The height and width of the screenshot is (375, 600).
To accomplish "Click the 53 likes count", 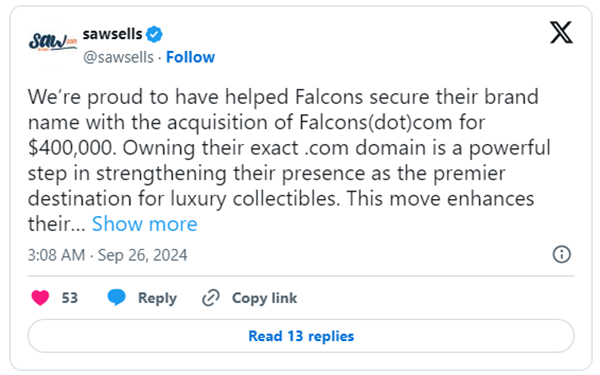I will [70, 298].
